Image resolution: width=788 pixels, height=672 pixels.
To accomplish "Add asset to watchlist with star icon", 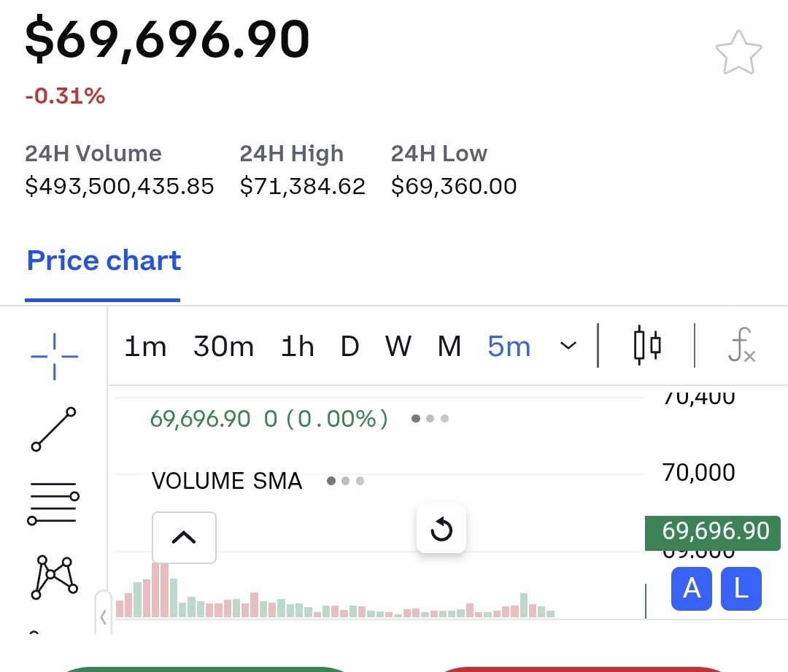I will (738, 53).
